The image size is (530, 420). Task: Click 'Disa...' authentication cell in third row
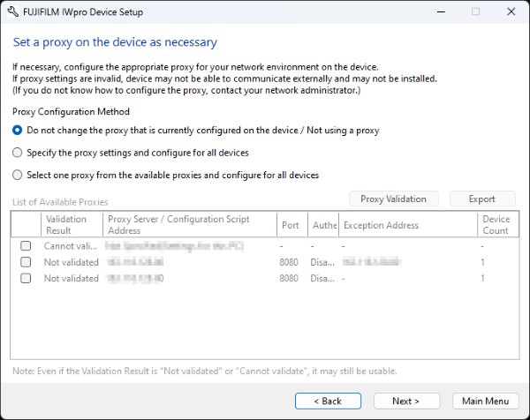pos(322,278)
